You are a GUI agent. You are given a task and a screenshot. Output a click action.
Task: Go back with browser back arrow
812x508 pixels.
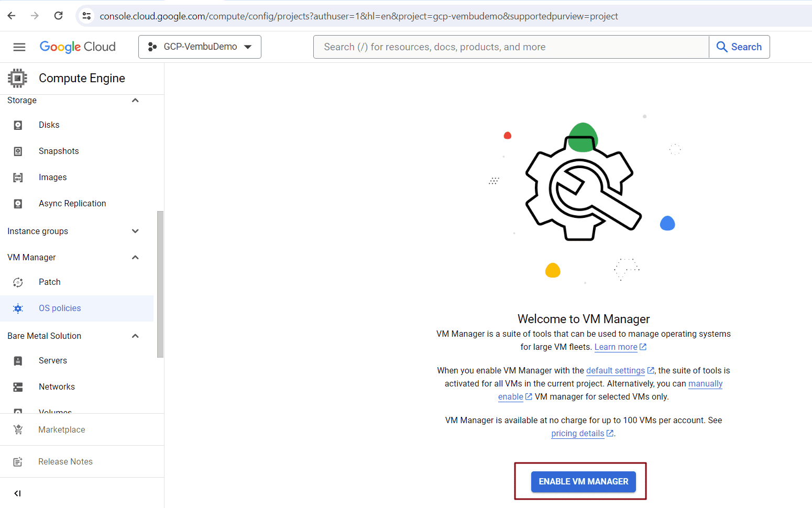[x=12, y=16]
